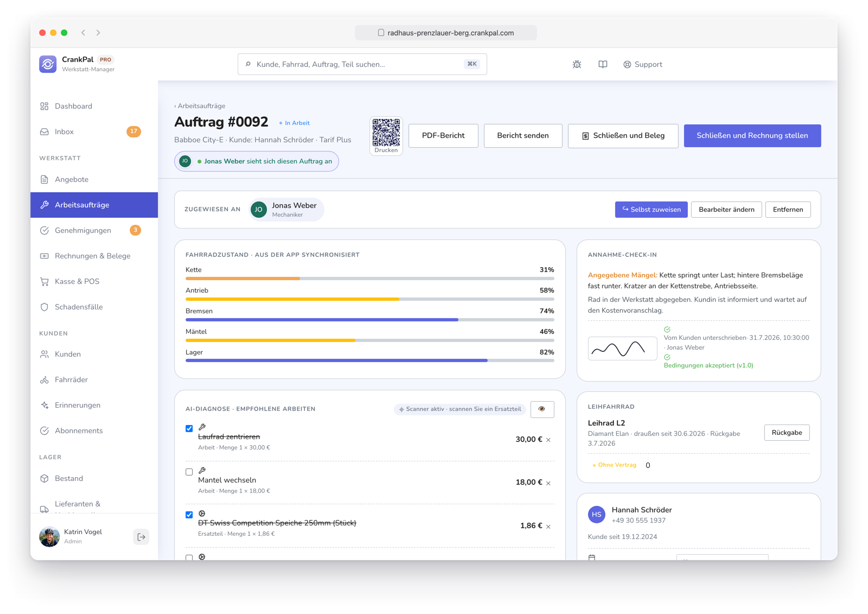Click the In Arbeit status badge
Screen dimensions: 868x614
pos(295,123)
